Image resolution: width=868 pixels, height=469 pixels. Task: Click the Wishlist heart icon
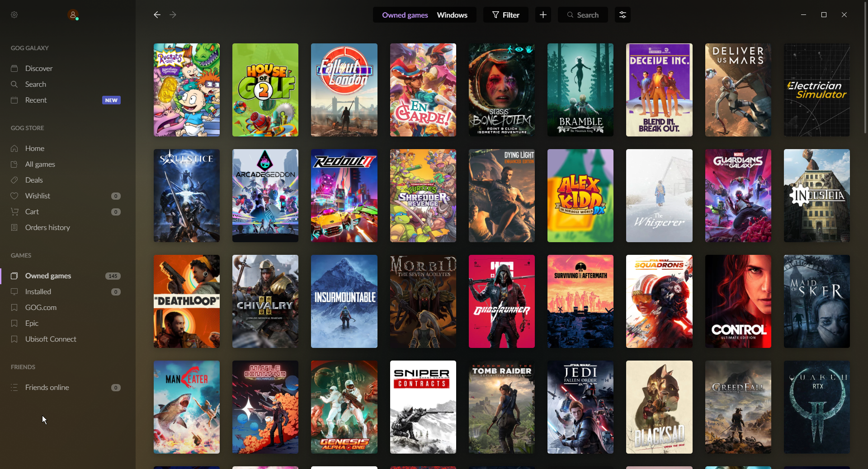point(14,196)
